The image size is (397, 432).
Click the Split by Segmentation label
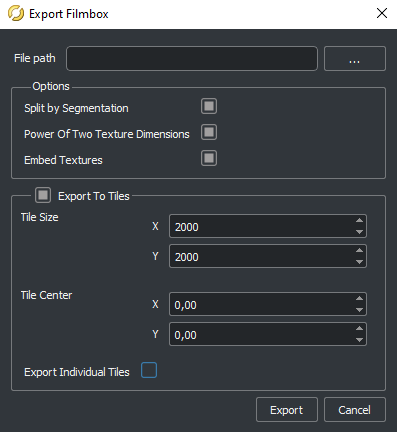coord(76,108)
